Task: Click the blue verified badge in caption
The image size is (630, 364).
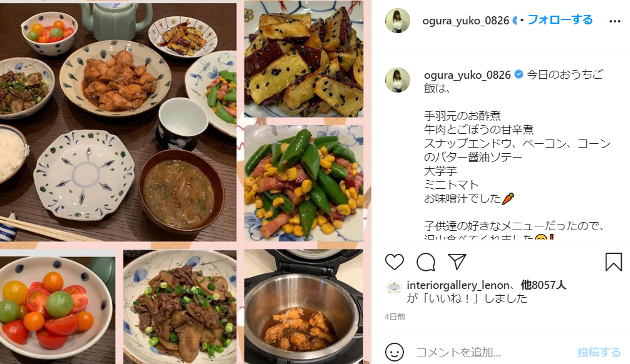Action: (519, 74)
